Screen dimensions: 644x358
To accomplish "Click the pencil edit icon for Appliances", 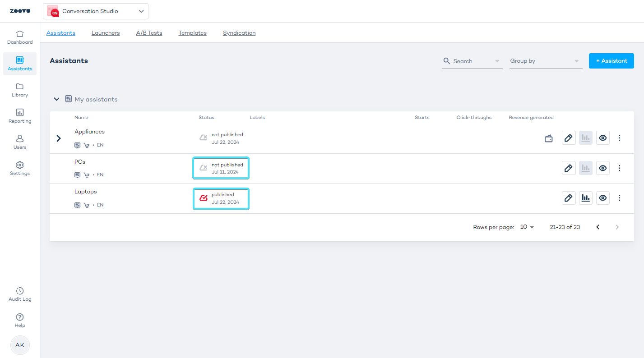I will 569,138.
